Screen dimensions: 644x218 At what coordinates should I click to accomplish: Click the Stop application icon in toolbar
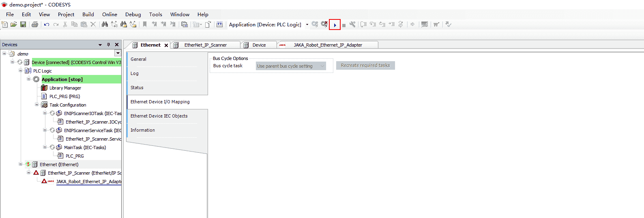point(344,25)
